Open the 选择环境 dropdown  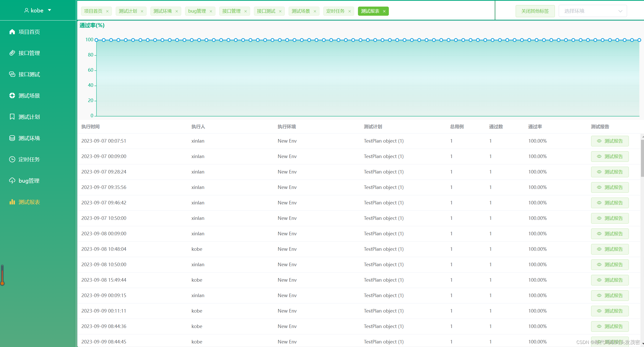pyautogui.click(x=592, y=11)
